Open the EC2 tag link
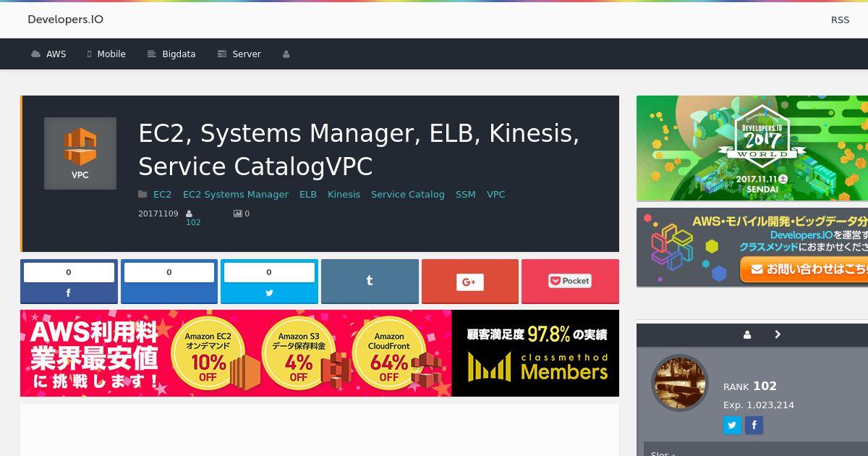The image size is (868, 456). (163, 195)
